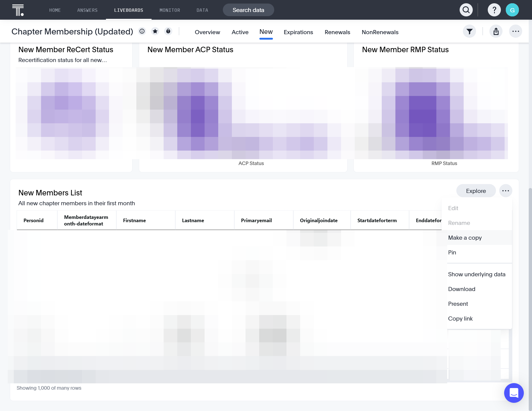Viewport: 532px width, 411px height.
Task: Click the New Member ACP Status title
Action: [190, 50]
